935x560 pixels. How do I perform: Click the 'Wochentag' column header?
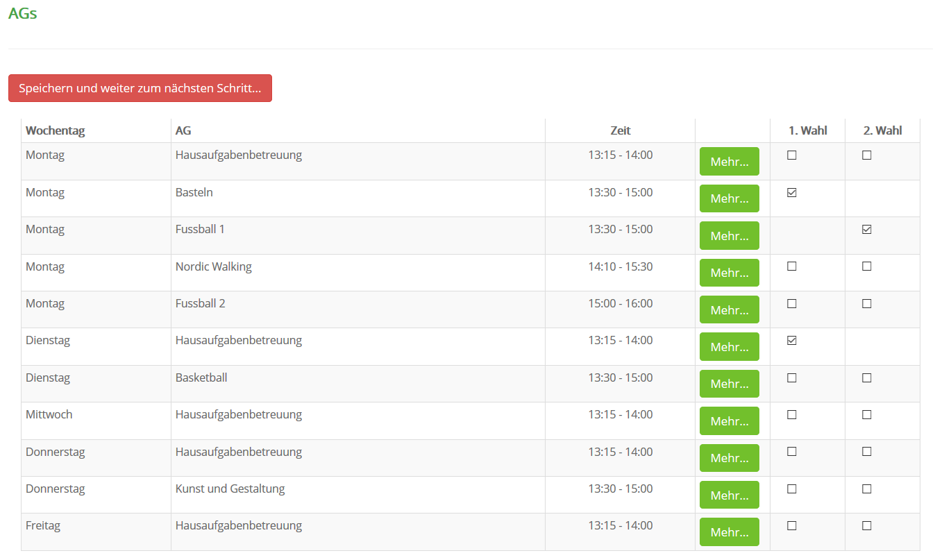[56, 130]
